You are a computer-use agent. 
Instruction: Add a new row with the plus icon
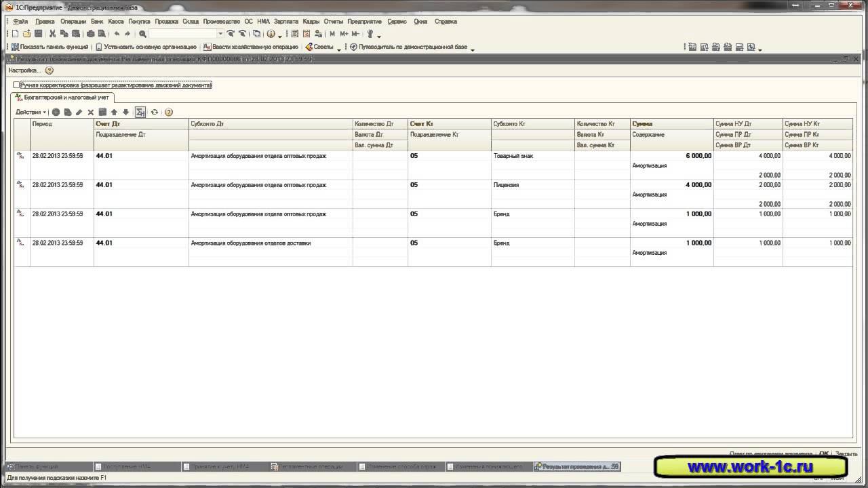56,113
